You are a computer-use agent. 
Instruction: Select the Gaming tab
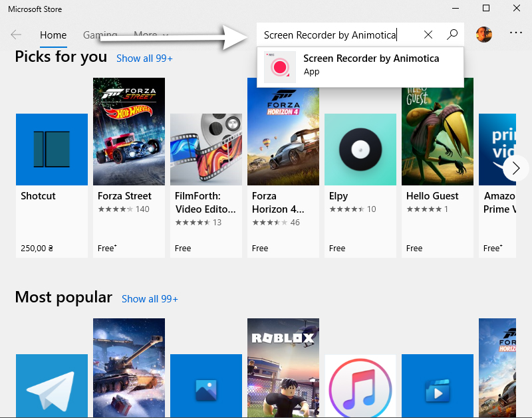pos(100,35)
